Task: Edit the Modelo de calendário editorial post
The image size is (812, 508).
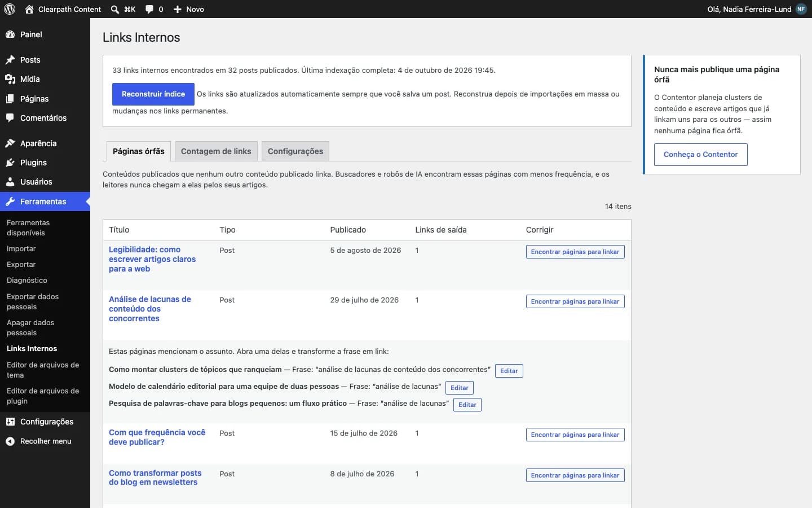Action: (x=460, y=388)
